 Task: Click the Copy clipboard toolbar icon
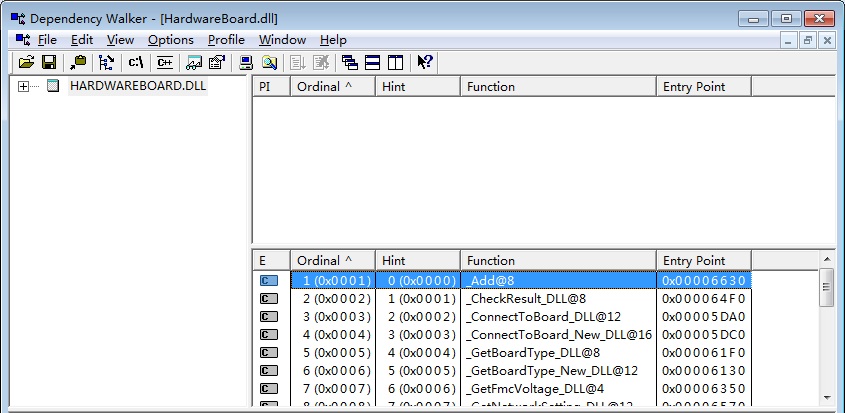pos(78,63)
